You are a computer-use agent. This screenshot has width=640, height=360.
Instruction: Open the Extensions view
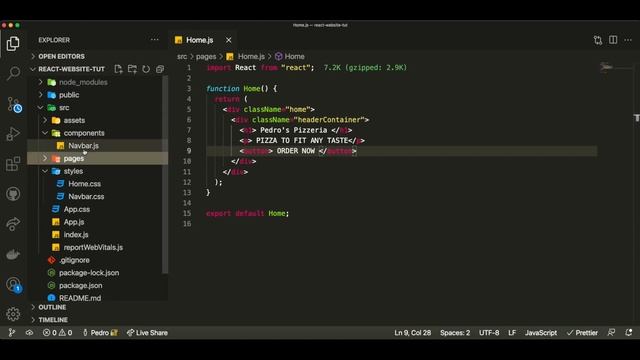pos(13,164)
